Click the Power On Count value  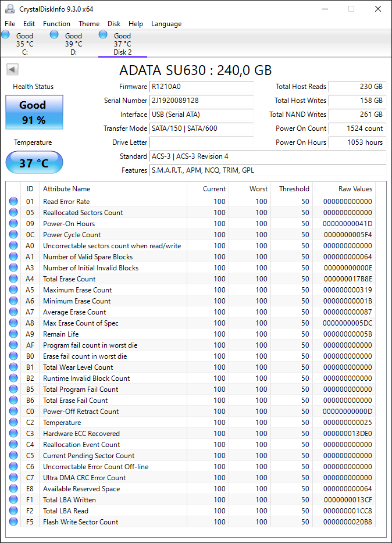tap(357, 128)
